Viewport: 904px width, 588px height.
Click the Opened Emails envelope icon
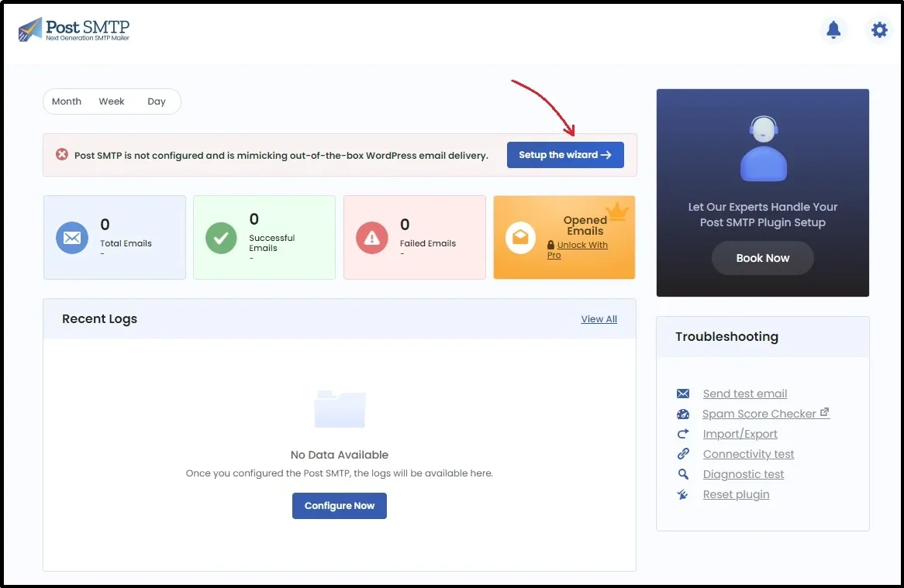pyautogui.click(x=520, y=238)
